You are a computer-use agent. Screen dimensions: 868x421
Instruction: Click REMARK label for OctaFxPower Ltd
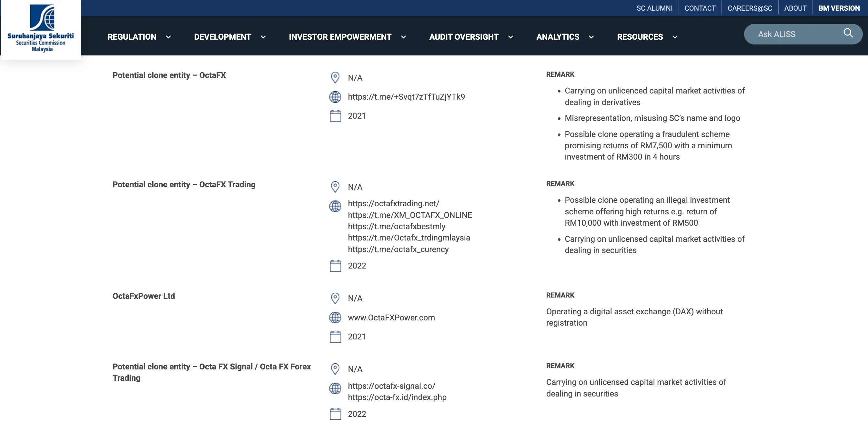tap(560, 295)
